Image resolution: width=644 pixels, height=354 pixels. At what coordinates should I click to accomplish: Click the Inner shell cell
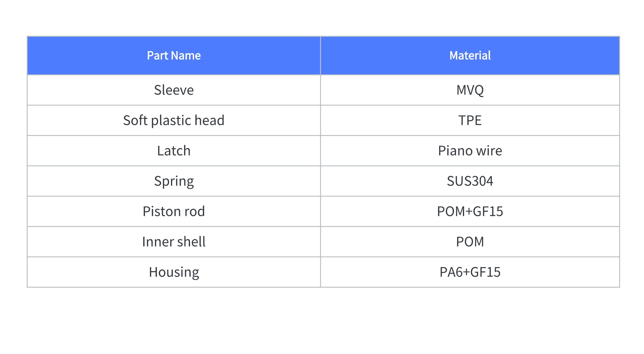click(174, 242)
